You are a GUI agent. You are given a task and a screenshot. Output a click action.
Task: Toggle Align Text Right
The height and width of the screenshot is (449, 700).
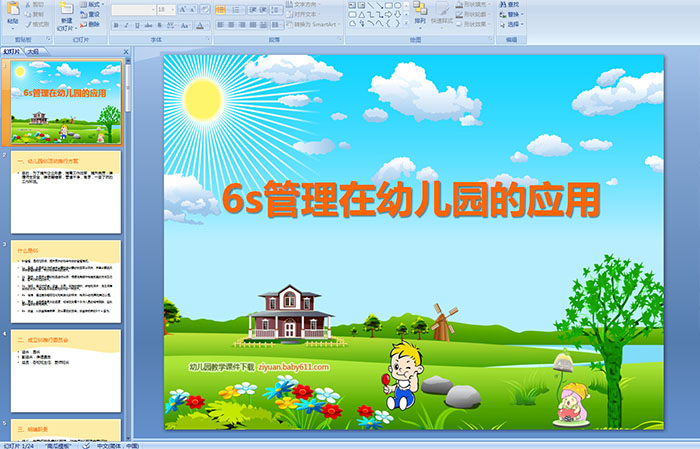[242, 25]
